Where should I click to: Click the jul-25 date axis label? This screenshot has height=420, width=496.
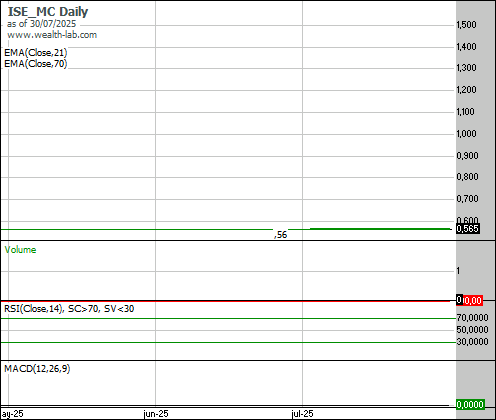[x=302, y=414]
